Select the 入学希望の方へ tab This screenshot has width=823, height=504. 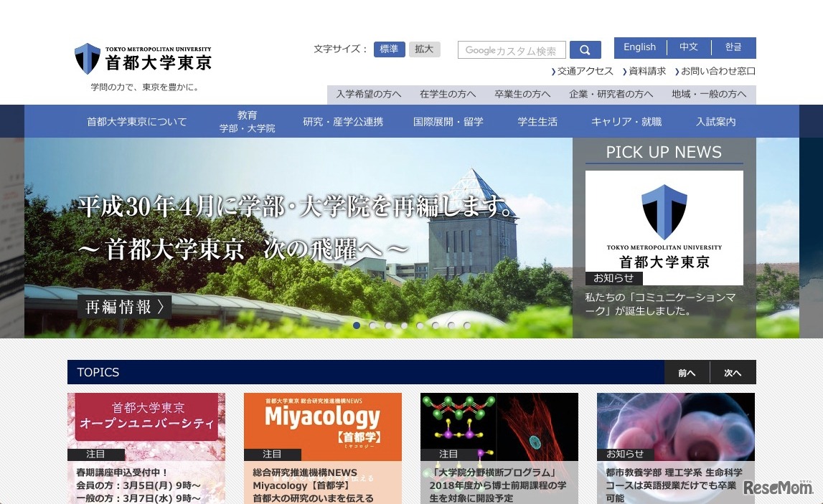pyautogui.click(x=369, y=95)
